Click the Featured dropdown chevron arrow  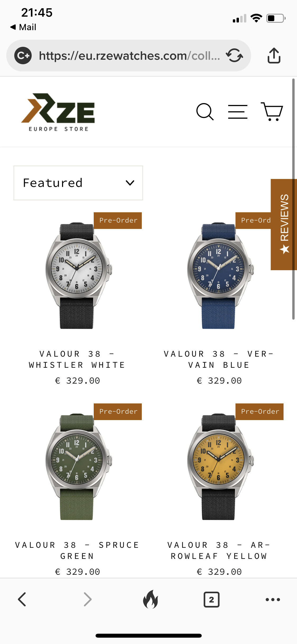[x=130, y=183]
